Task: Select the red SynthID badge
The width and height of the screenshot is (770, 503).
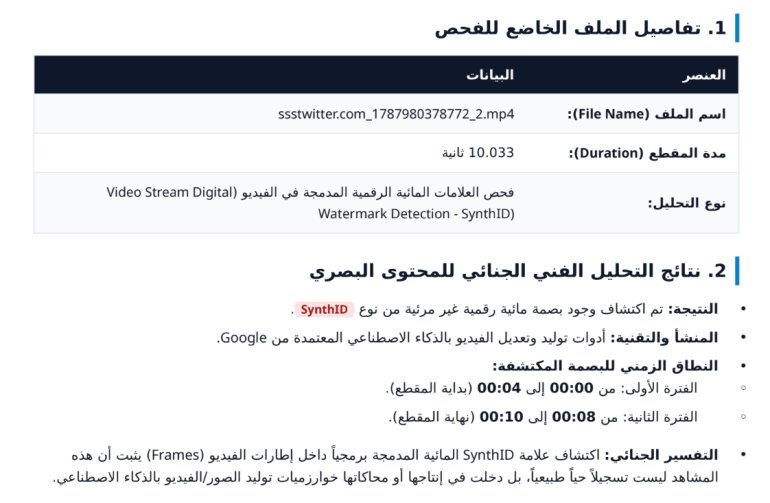Action: [x=324, y=309]
